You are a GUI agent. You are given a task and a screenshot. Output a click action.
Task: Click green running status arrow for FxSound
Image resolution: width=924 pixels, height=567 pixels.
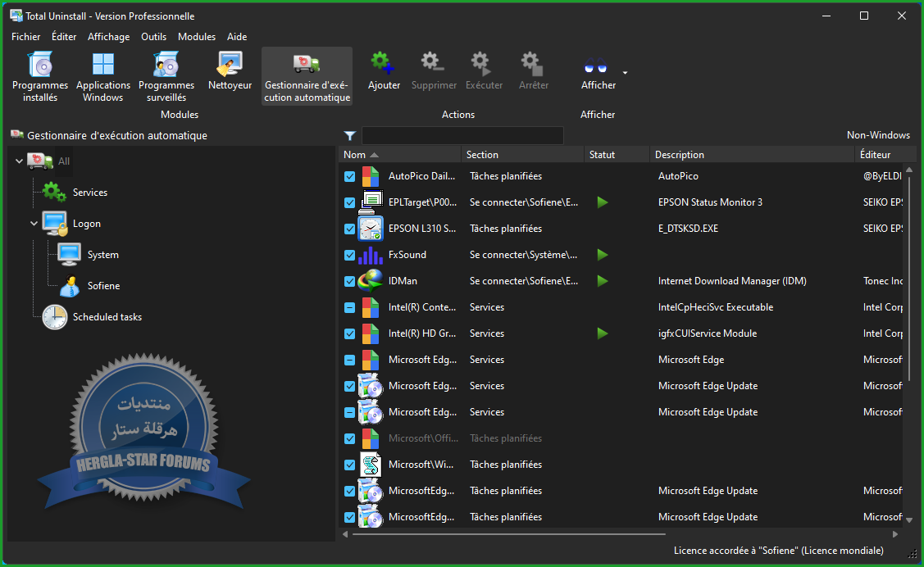(x=603, y=255)
